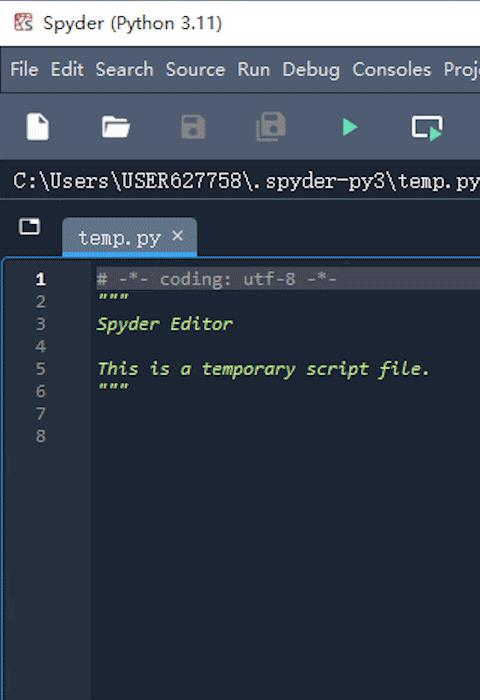The width and height of the screenshot is (480, 700).
Task: Open the Debug menu
Action: click(311, 70)
